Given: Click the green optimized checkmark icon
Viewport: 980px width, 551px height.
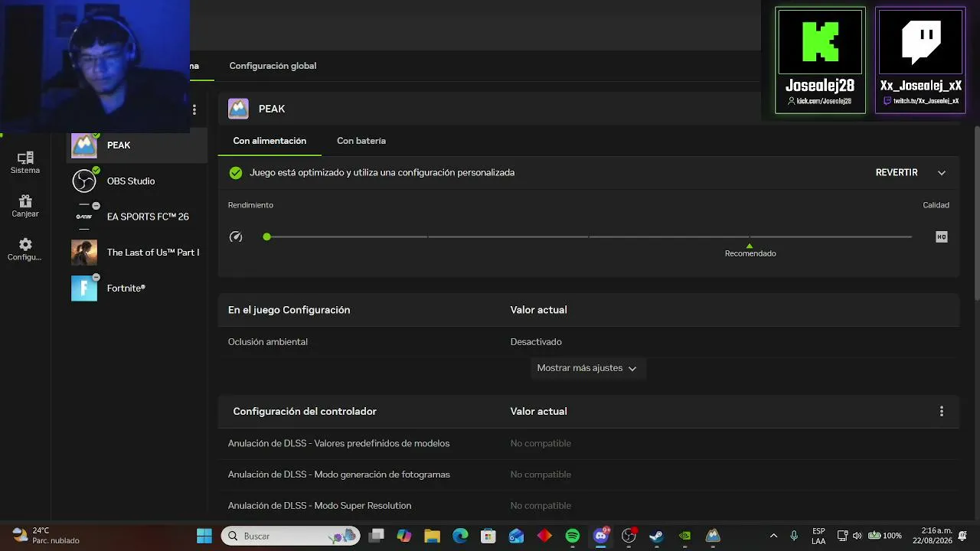Looking at the screenshot, I should click(x=236, y=173).
